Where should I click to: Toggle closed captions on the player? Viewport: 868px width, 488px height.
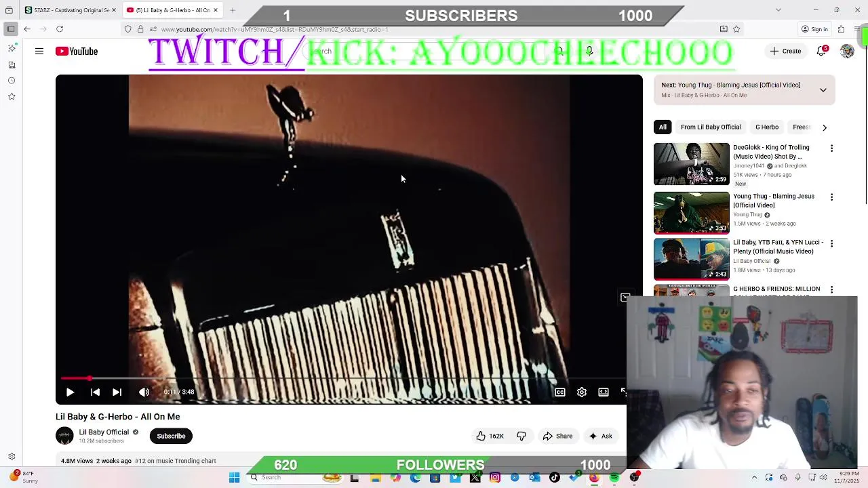coord(560,392)
